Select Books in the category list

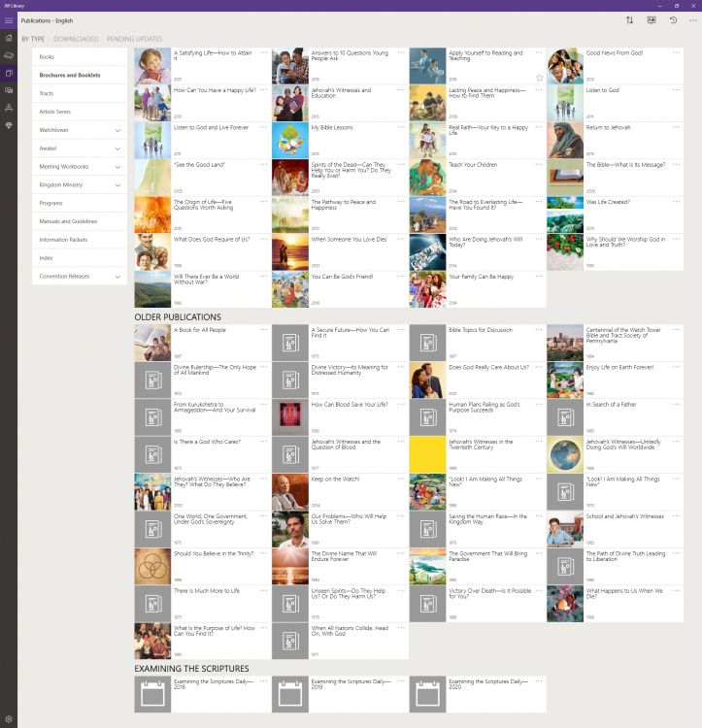(x=80, y=56)
